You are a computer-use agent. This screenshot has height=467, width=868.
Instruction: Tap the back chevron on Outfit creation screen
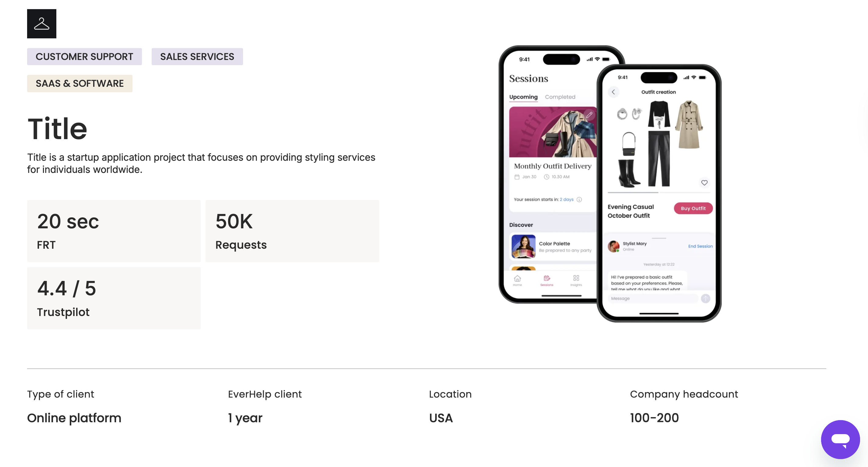(614, 92)
